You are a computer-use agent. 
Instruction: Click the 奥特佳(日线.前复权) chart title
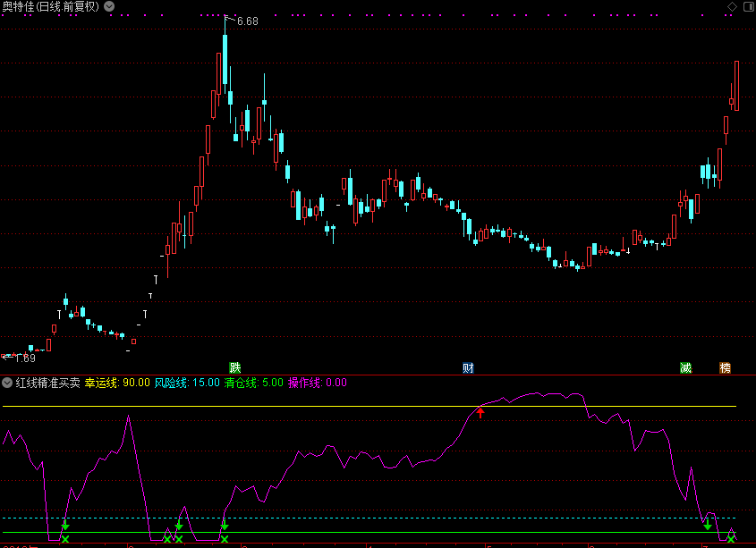click(x=50, y=6)
